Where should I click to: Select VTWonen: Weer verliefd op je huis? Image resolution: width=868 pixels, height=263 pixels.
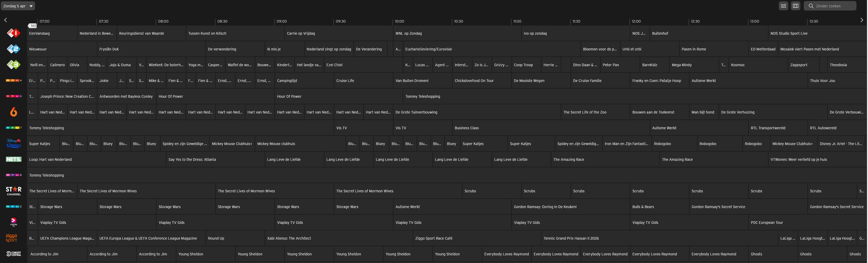click(817, 160)
